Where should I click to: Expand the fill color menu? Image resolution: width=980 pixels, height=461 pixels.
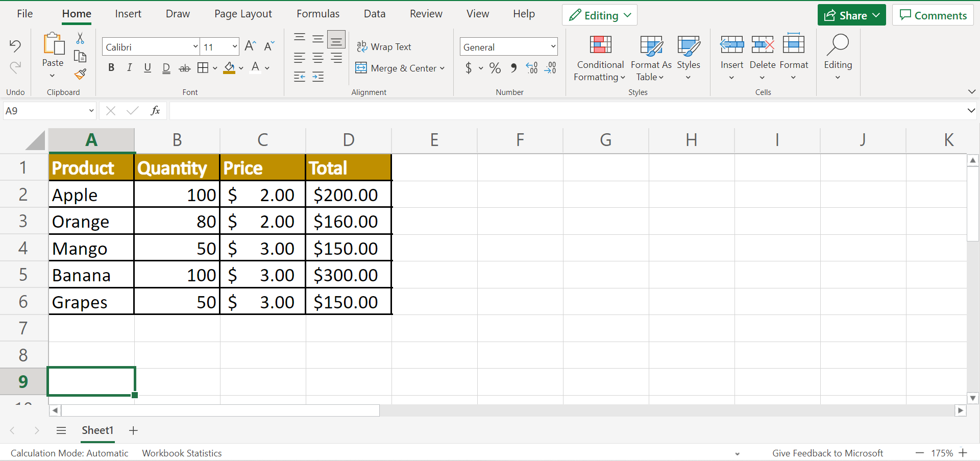click(241, 68)
